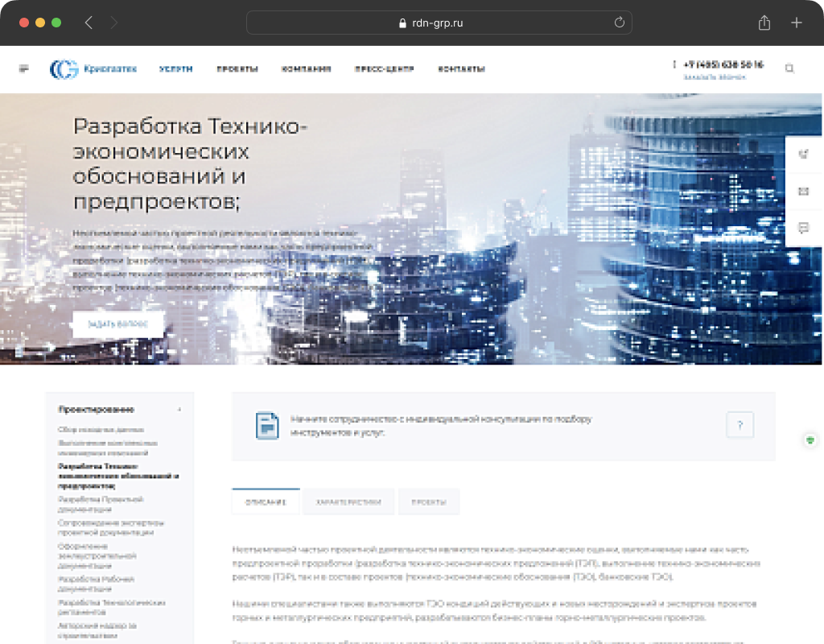Click the chat bubble icon in the side widget

803,228
